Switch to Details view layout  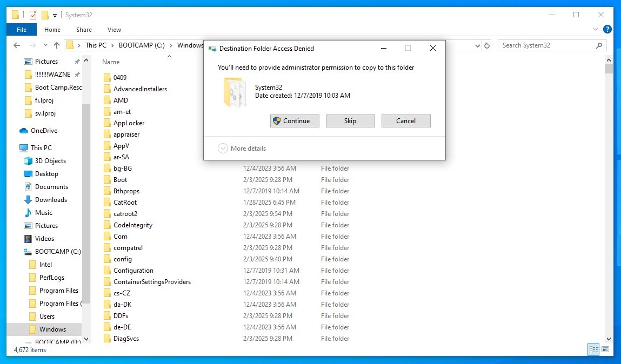click(x=593, y=350)
